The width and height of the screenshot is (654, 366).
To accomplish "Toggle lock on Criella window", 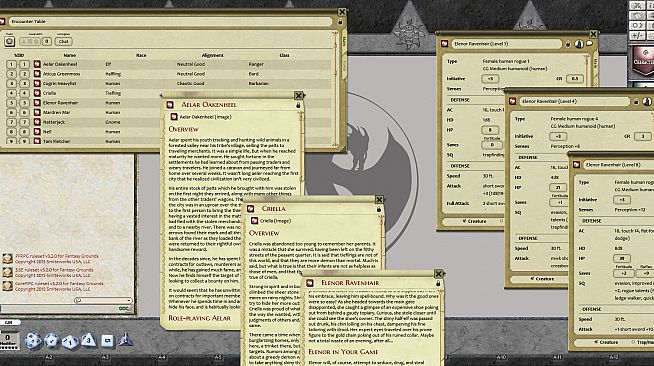I will click(x=379, y=209).
